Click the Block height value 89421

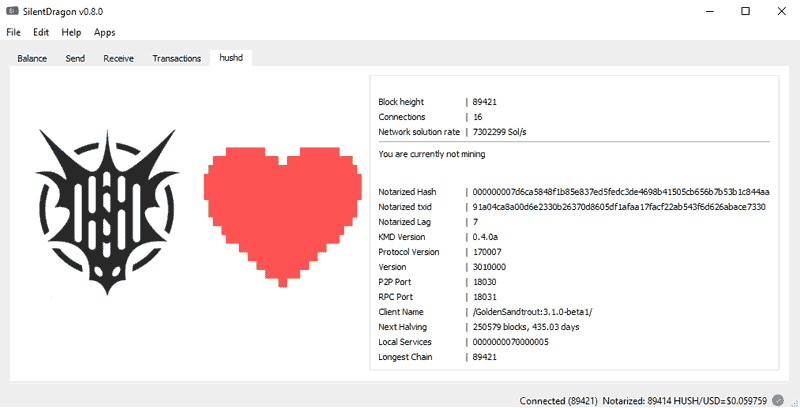click(484, 102)
